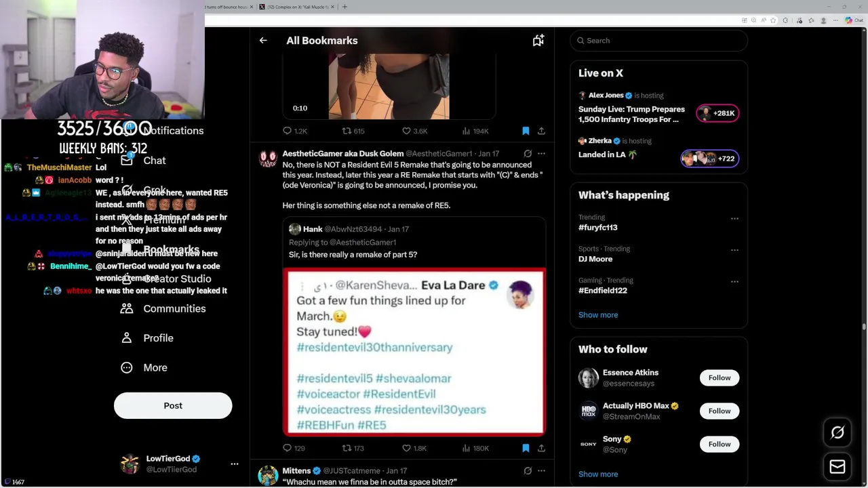868x488 pixels.
Task: Open the Messages floating envelope button
Action: 837,466
